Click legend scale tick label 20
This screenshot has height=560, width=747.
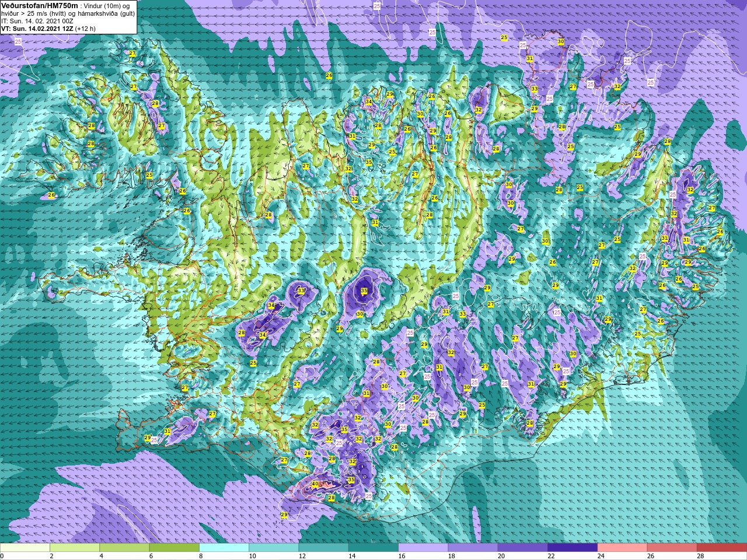click(501, 556)
